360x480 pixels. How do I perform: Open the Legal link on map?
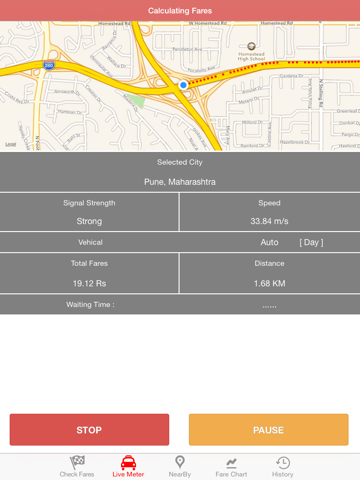point(11,144)
